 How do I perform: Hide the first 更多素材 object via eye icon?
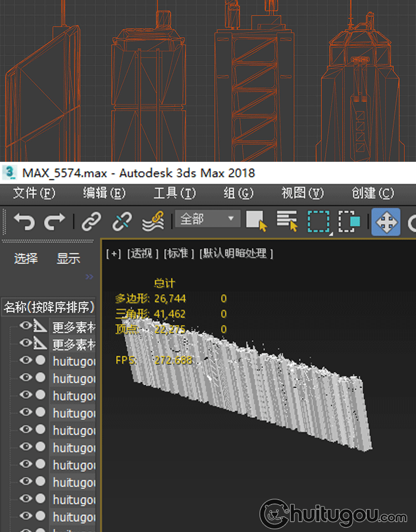coord(26,326)
